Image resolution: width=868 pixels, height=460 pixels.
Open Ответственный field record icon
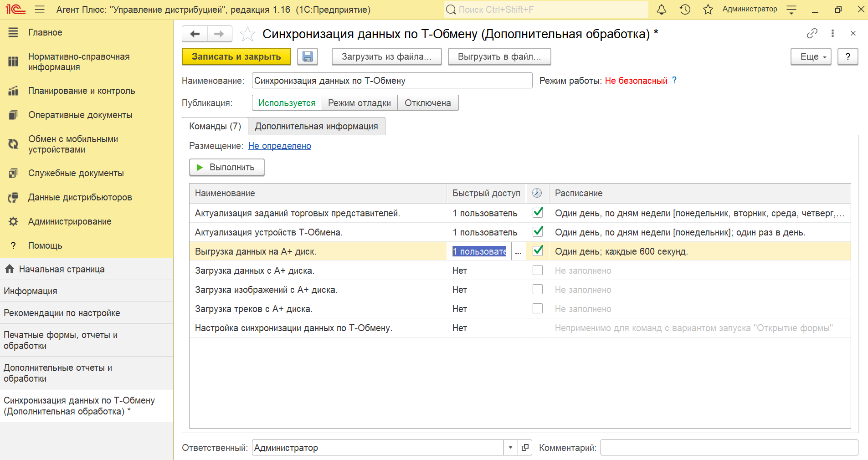525,448
